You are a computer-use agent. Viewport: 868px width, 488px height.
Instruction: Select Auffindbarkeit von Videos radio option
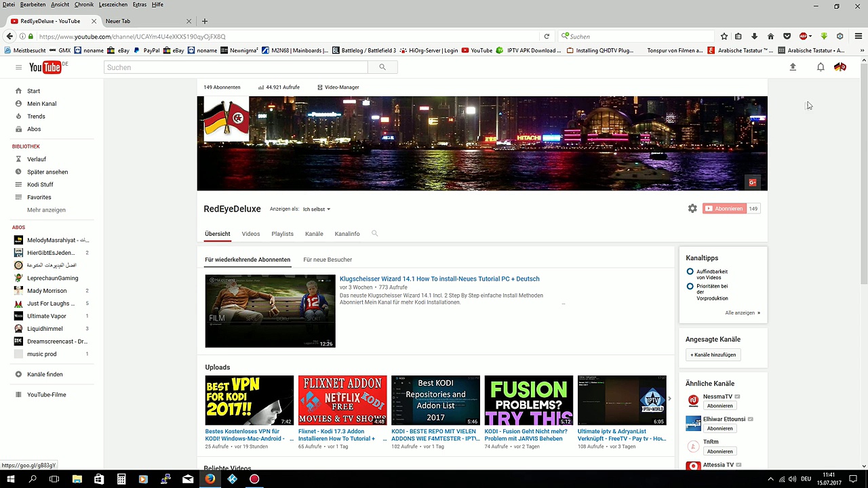pos(690,272)
